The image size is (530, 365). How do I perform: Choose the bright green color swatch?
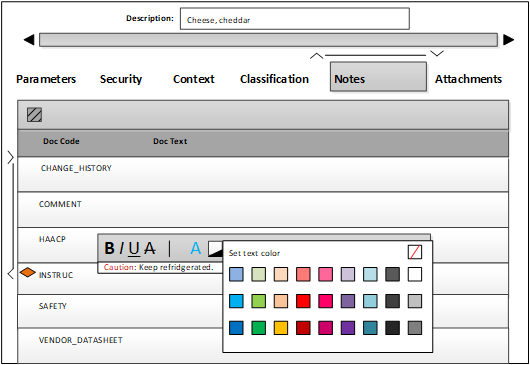259,301
